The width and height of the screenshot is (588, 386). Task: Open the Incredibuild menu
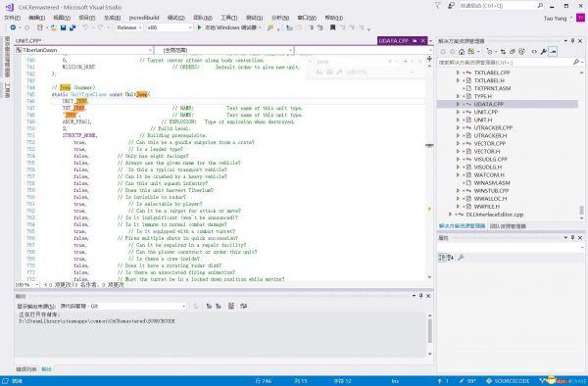tap(144, 18)
